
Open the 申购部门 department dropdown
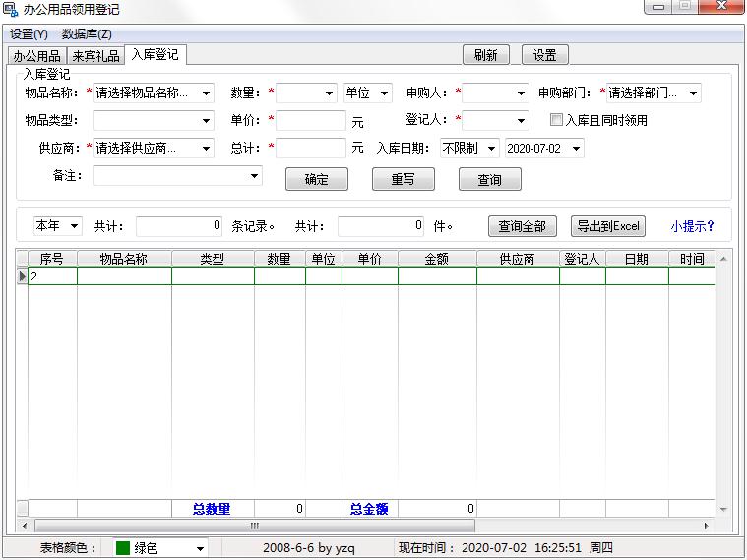693,93
